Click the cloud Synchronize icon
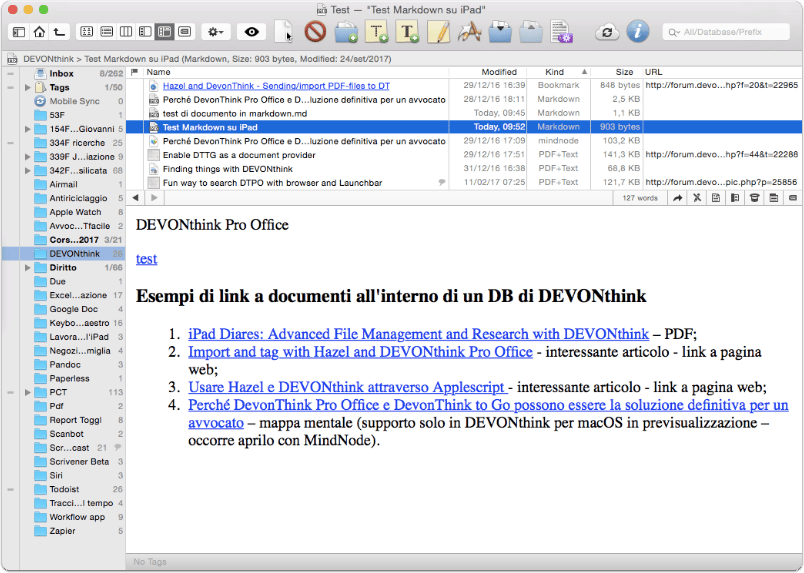Image resolution: width=804 pixels, height=573 pixels. [x=607, y=32]
